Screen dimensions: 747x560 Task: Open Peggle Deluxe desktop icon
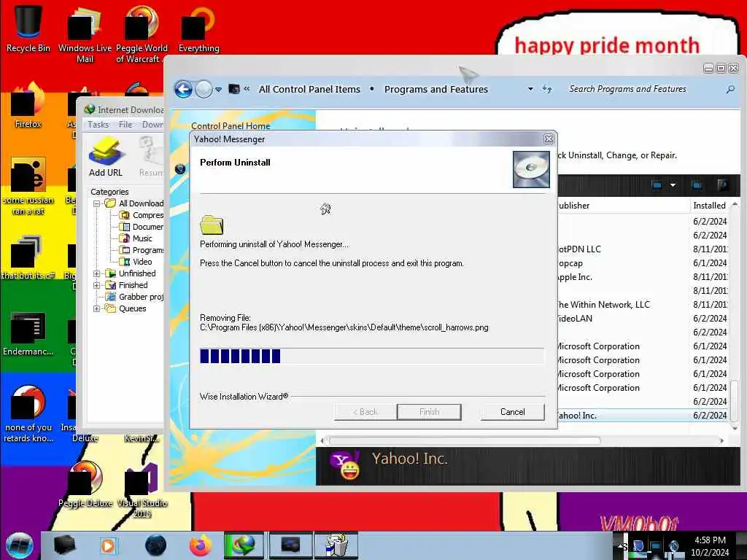pyautogui.click(x=86, y=484)
